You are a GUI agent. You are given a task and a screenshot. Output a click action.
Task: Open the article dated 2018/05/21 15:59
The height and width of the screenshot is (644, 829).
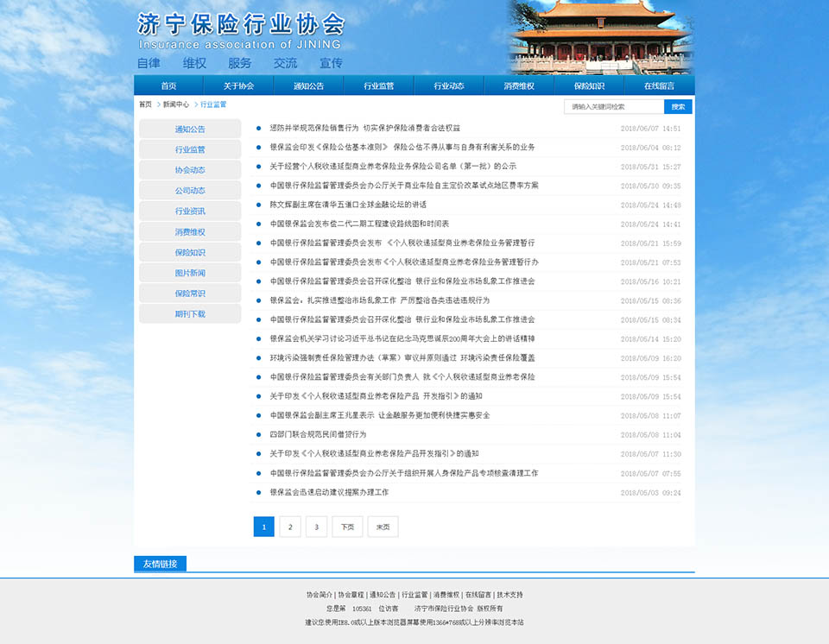[402, 243]
